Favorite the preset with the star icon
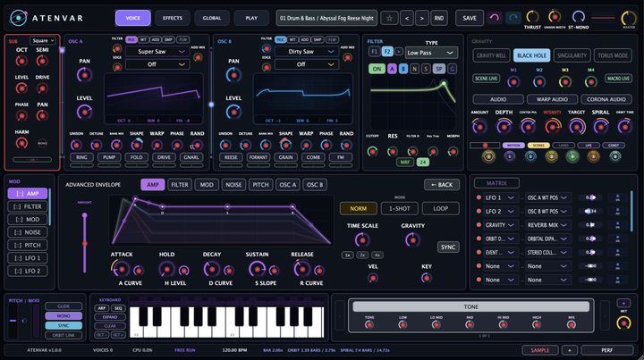644x360 pixels. tap(389, 18)
